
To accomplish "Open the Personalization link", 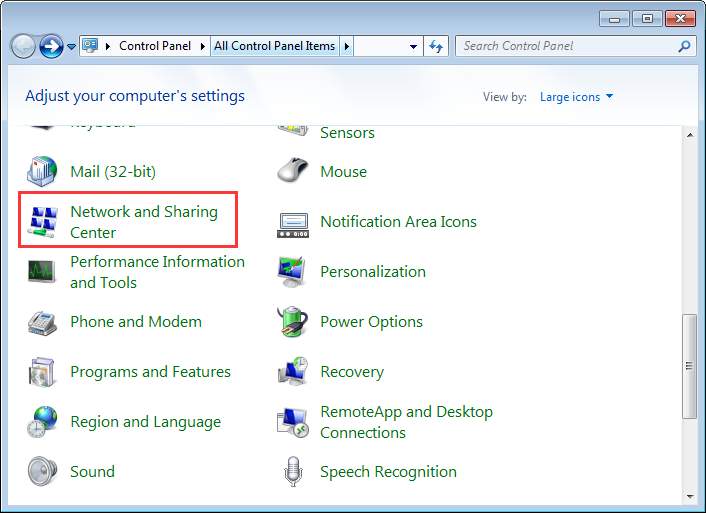I will coord(373,272).
